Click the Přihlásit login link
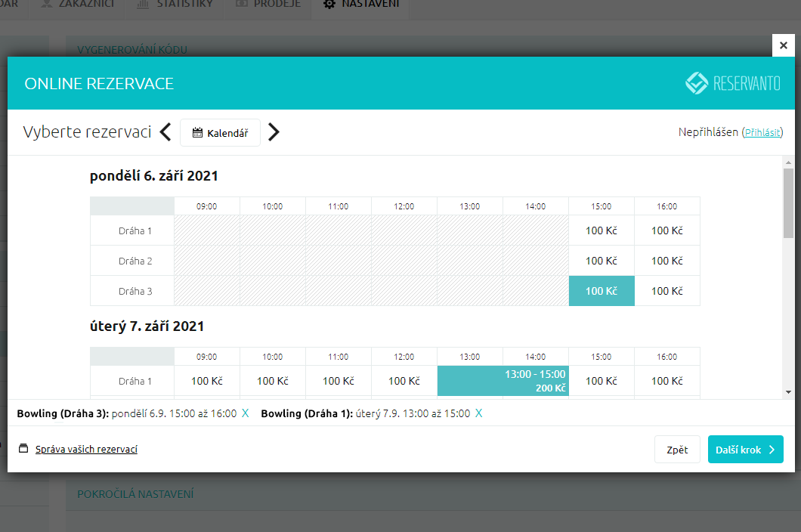 coord(762,132)
